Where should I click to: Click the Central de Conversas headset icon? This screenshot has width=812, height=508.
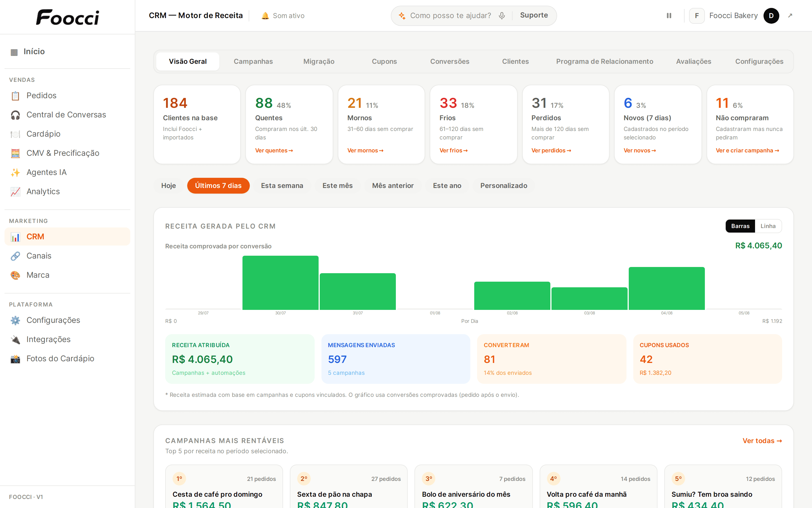(x=16, y=115)
